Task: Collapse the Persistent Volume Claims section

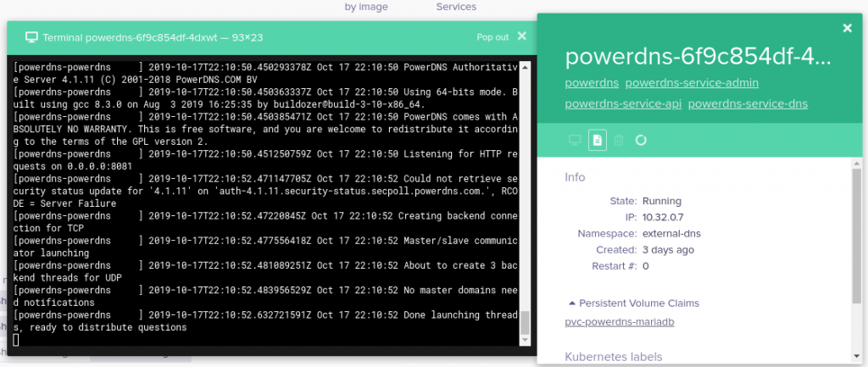Action: [x=634, y=303]
